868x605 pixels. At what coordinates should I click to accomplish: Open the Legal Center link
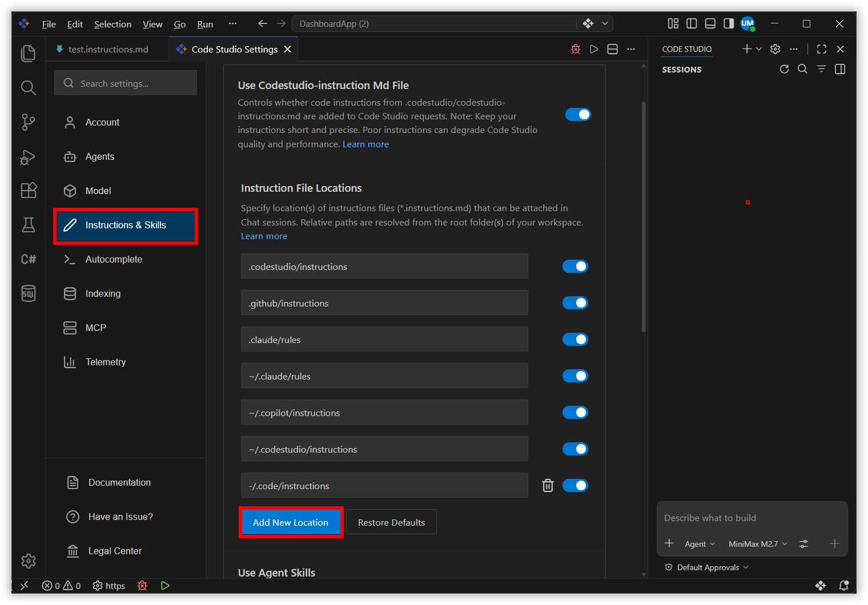115,551
